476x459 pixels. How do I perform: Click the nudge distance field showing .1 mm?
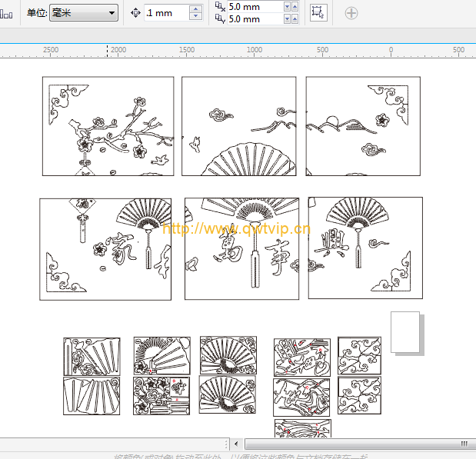pyautogui.click(x=166, y=13)
